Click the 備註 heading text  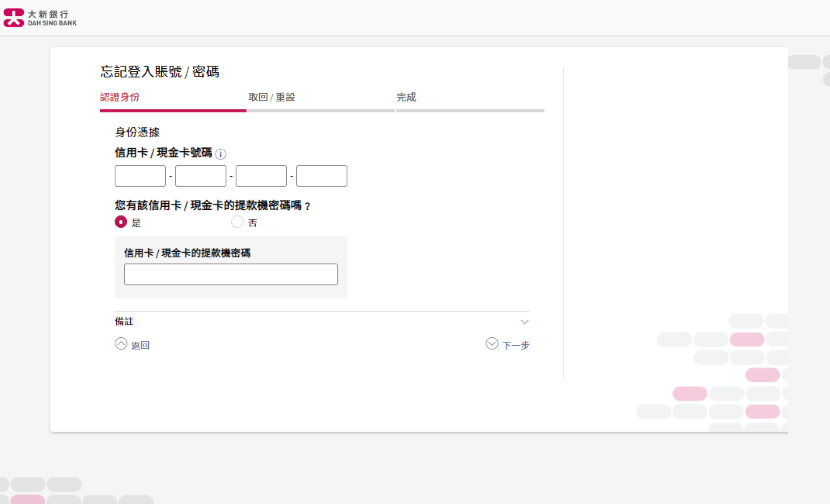pos(124,321)
